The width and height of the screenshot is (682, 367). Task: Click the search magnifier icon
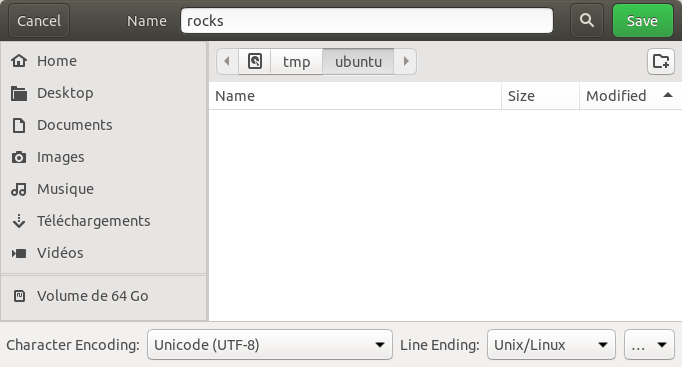click(x=587, y=20)
